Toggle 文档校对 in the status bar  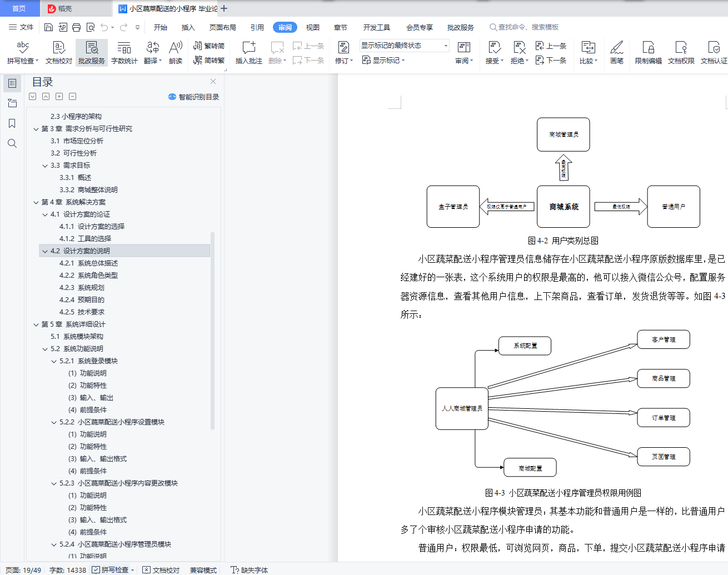[161, 570]
